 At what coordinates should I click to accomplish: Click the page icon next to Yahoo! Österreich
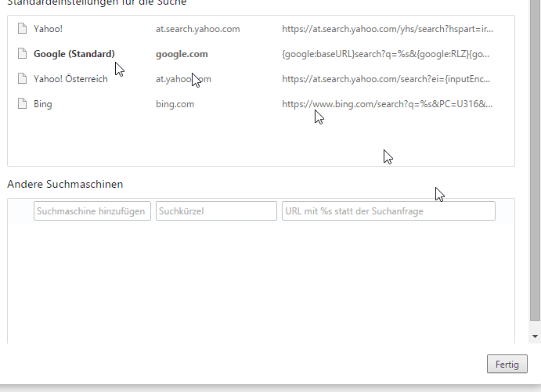point(22,79)
